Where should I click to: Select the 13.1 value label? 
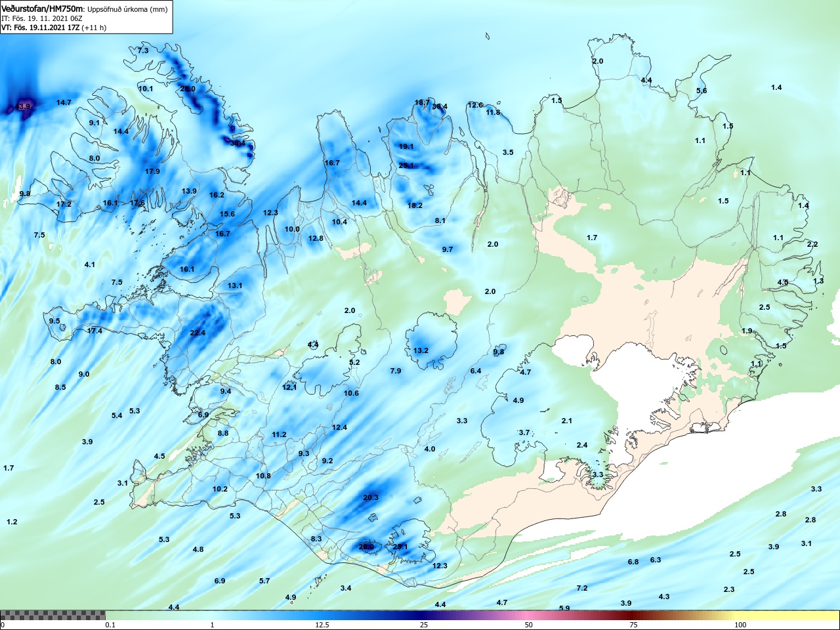(235, 285)
